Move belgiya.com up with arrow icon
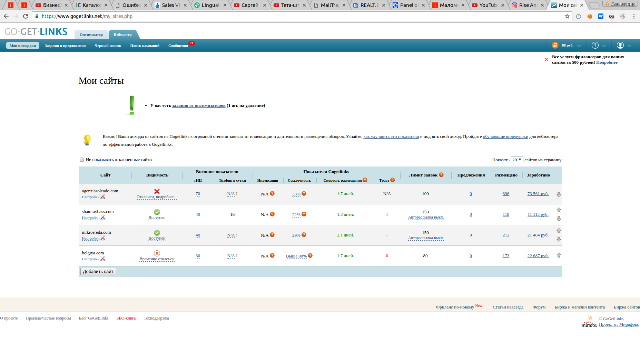Image resolution: width=640 pixels, height=364 pixels. [x=559, y=255]
